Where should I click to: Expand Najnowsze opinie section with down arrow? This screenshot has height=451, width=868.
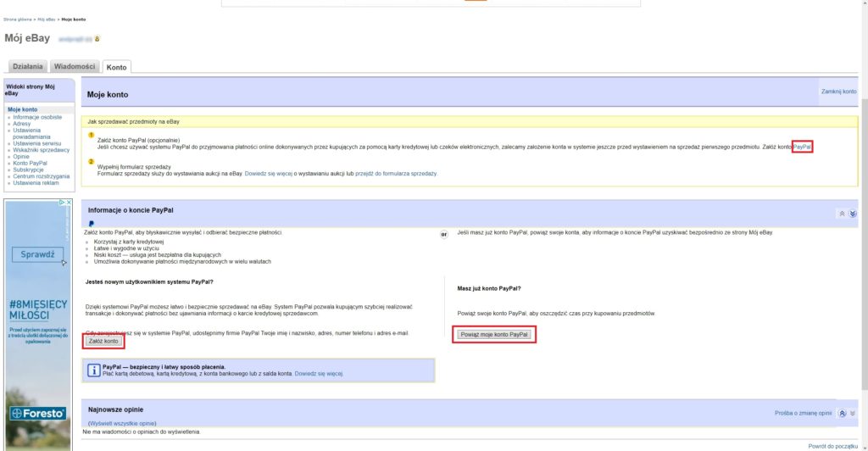[x=853, y=413]
